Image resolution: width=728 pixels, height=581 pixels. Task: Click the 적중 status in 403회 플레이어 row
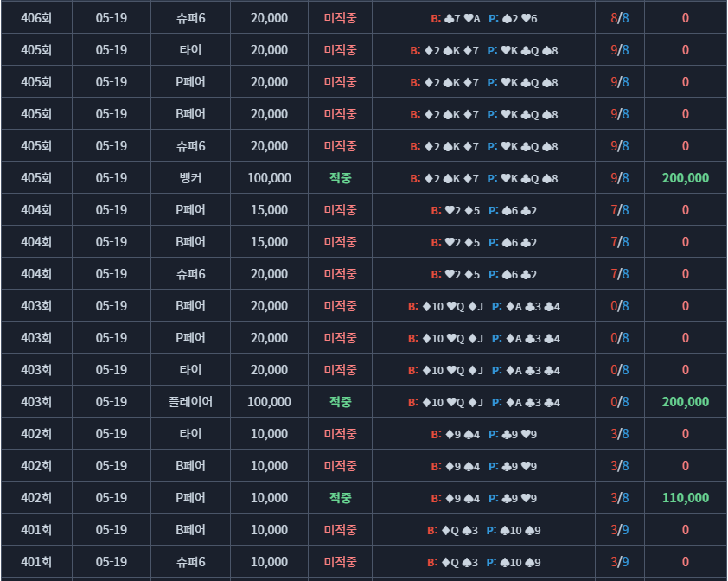click(x=340, y=402)
